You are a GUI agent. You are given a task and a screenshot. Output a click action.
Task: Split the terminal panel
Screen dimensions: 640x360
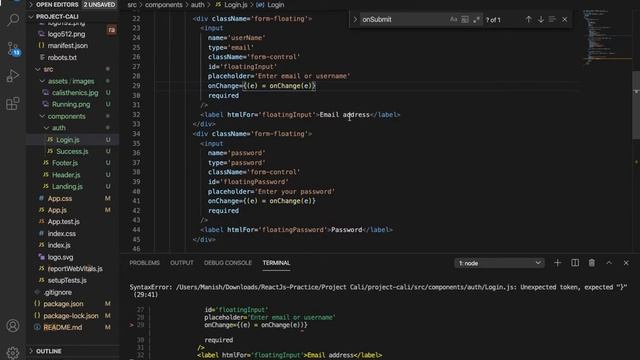(575, 263)
